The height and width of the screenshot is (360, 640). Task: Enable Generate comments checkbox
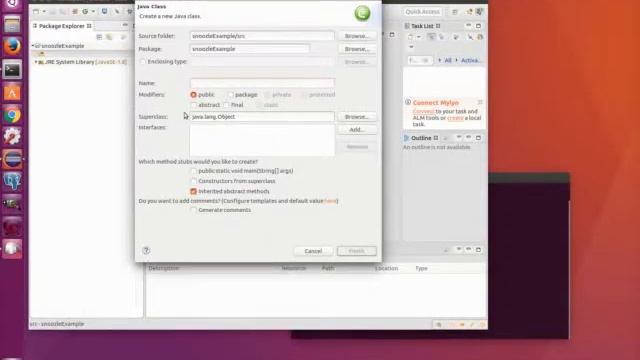coord(194,210)
